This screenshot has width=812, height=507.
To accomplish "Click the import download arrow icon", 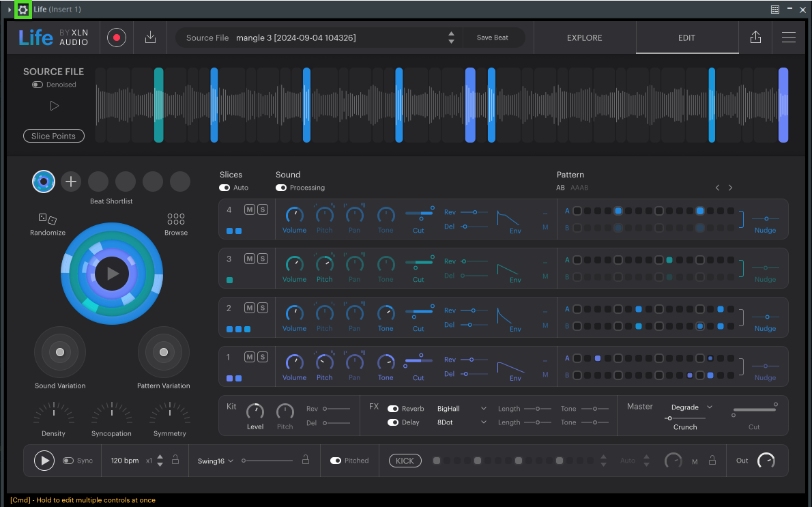I will 151,38.
